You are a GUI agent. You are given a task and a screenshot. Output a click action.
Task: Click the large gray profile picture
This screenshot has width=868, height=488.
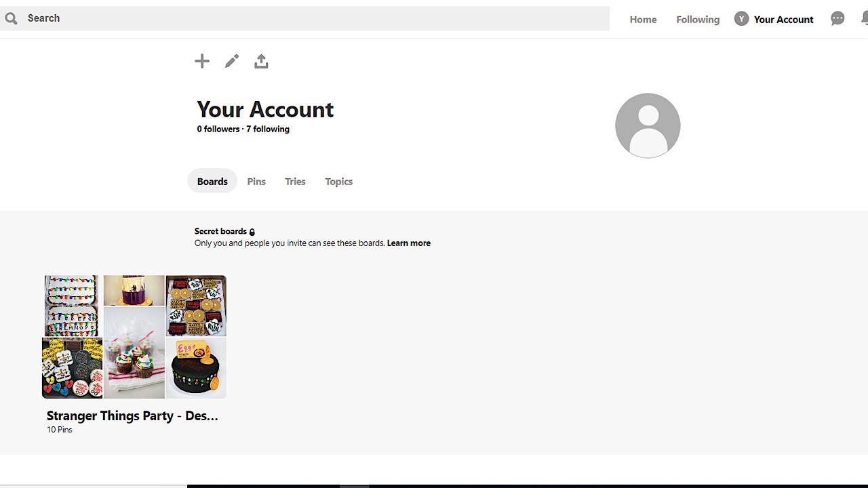click(x=648, y=125)
